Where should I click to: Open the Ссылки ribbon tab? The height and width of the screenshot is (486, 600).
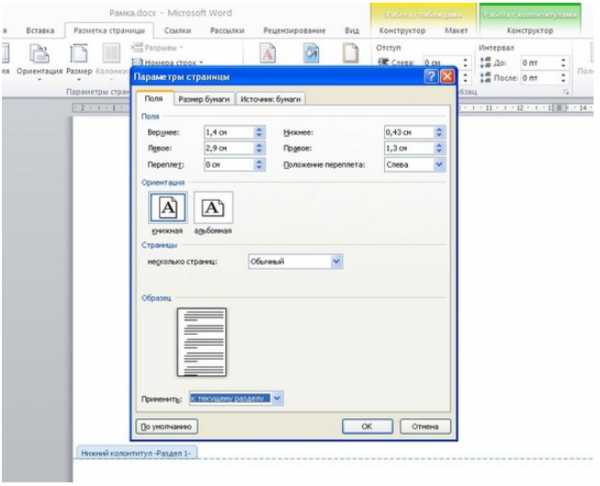(178, 31)
